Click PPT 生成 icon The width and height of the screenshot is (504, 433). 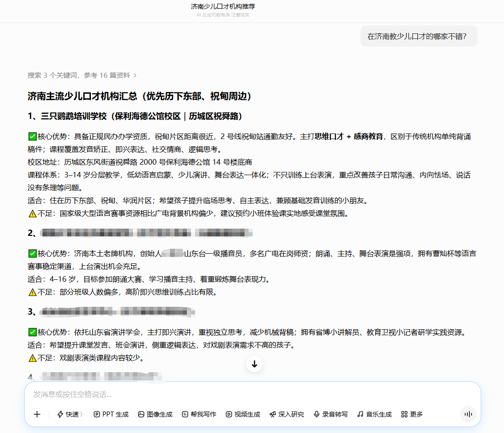(97, 414)
